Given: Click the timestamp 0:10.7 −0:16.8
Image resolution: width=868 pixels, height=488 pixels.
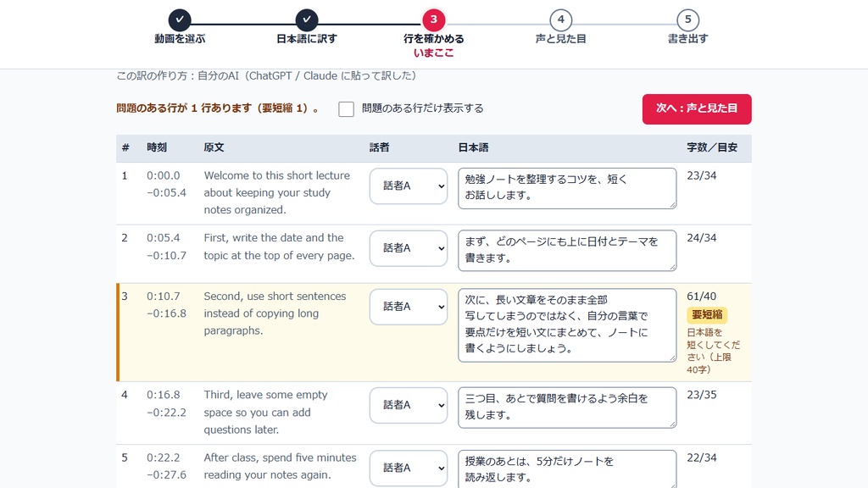Looking at the screenshot, I should coord(166,305).
